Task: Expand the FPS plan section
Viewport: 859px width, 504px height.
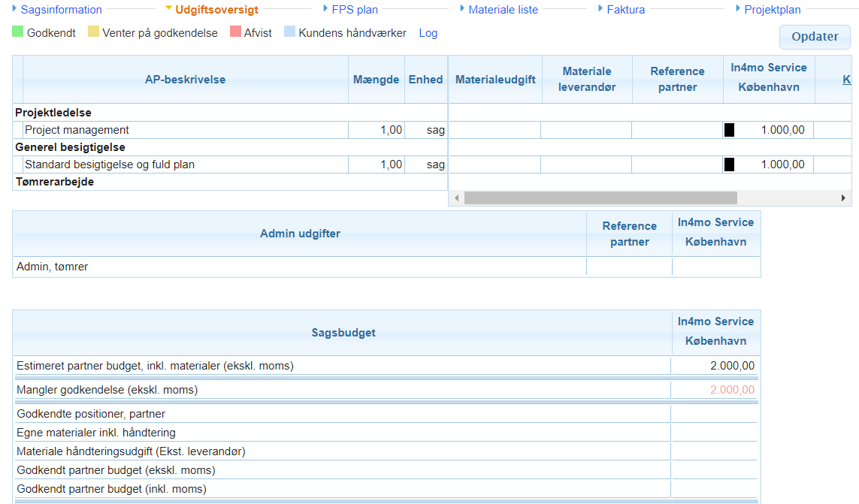Action: [325, 9]
